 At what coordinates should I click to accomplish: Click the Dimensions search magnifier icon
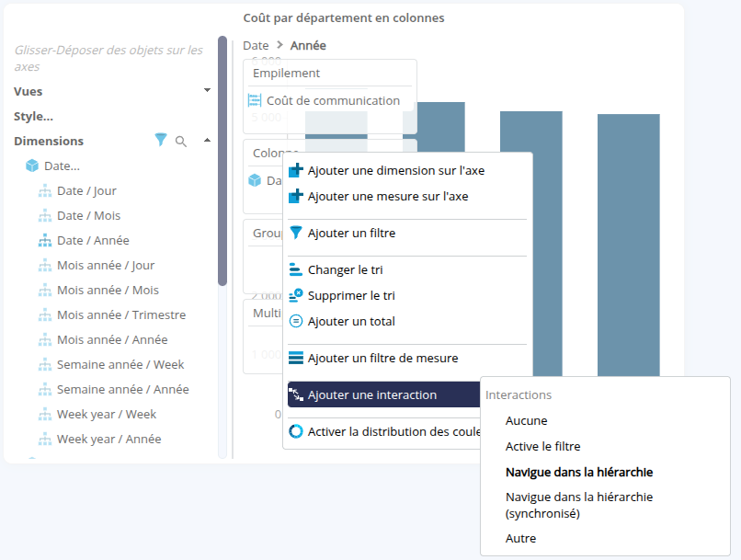[180, 142]
